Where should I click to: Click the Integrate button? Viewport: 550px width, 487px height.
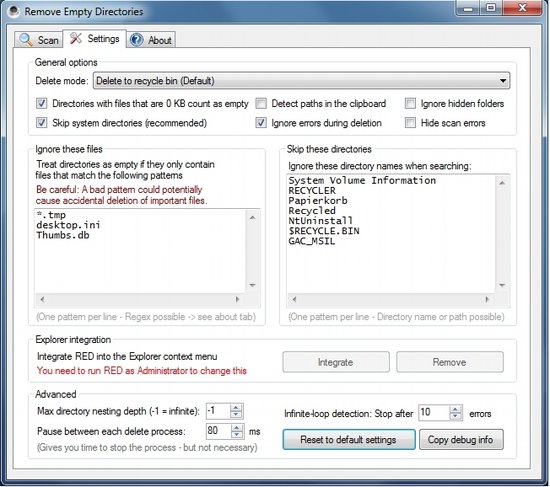[336, 362]
